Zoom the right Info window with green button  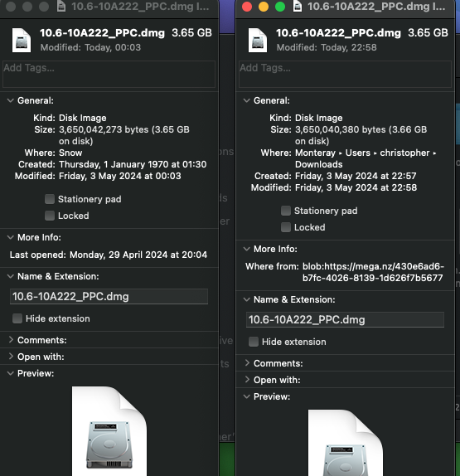tap(280, 7)
